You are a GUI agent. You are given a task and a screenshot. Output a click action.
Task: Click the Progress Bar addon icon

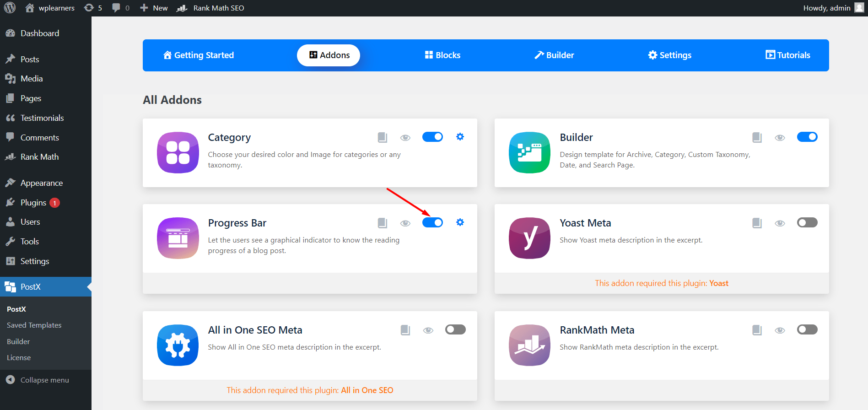178,238
